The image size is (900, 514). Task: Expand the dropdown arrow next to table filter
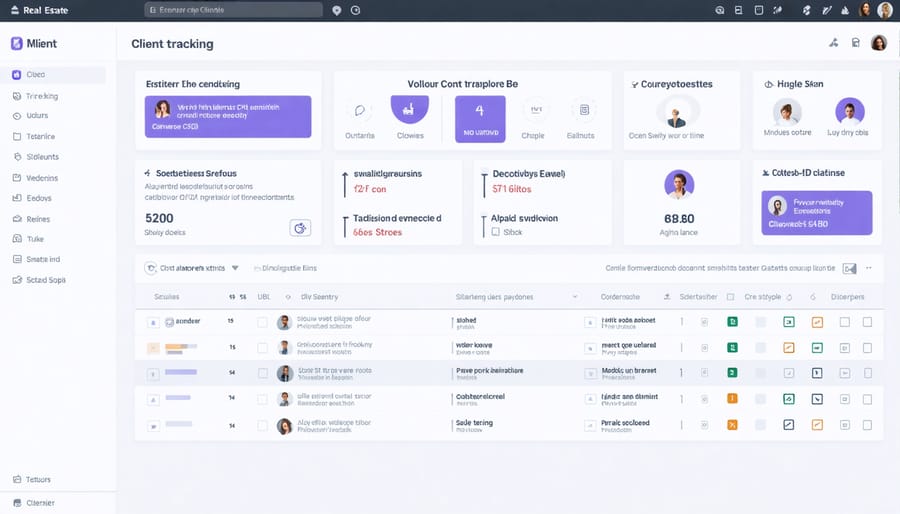235,268
